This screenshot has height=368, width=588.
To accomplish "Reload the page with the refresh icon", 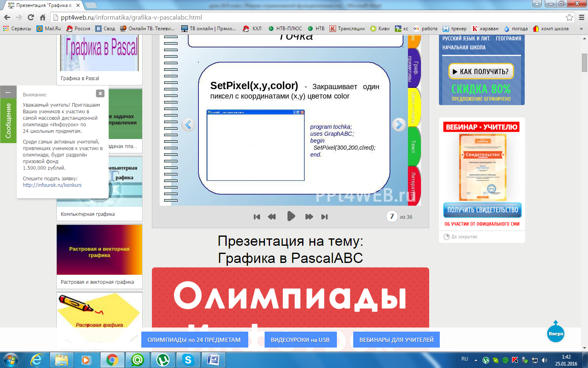I will point(31,17).
